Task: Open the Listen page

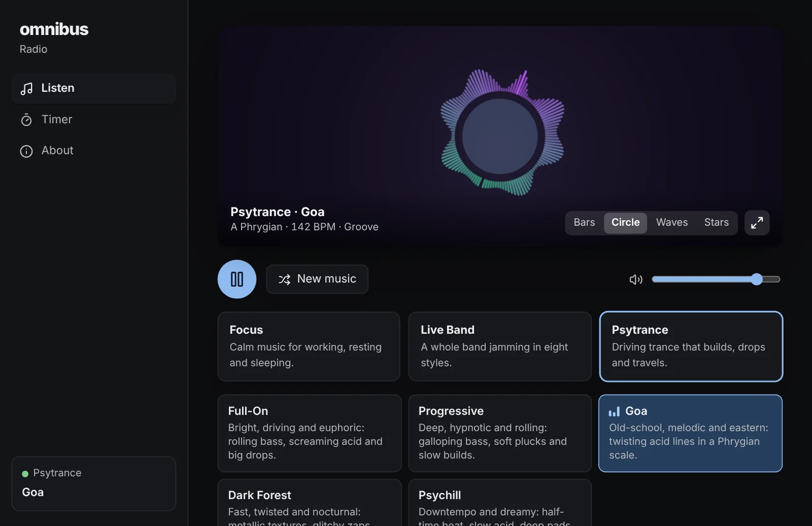Action: [x=94, y=88]
